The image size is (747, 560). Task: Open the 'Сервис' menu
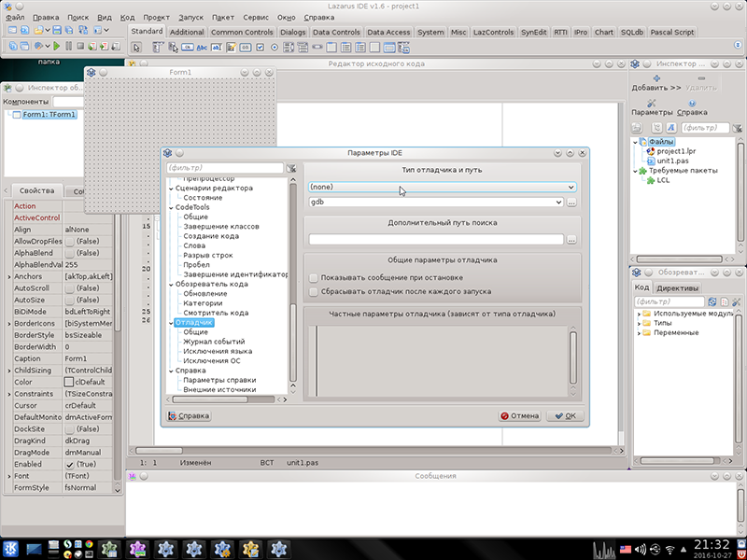[256, 18]
